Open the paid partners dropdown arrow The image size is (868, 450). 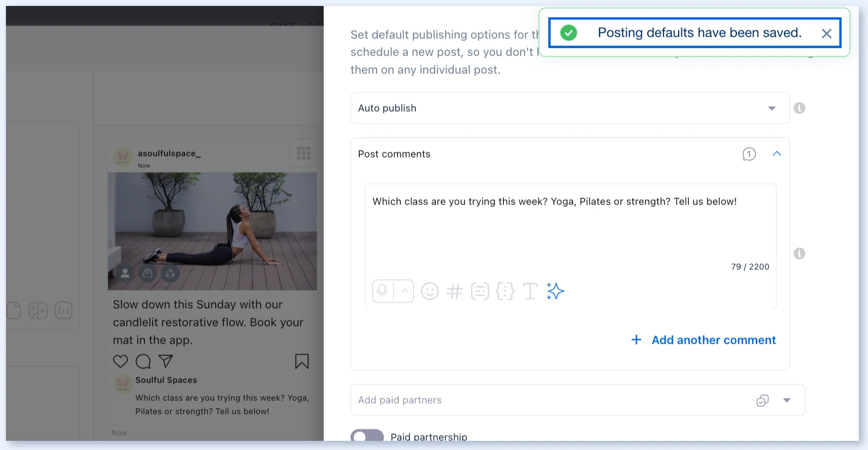[787, 400]
